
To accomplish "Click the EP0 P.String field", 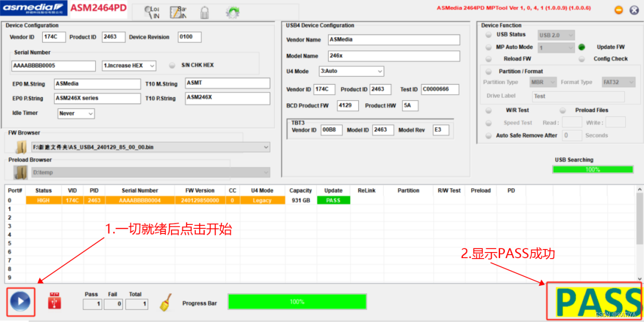I will click(x=97, y=98).
